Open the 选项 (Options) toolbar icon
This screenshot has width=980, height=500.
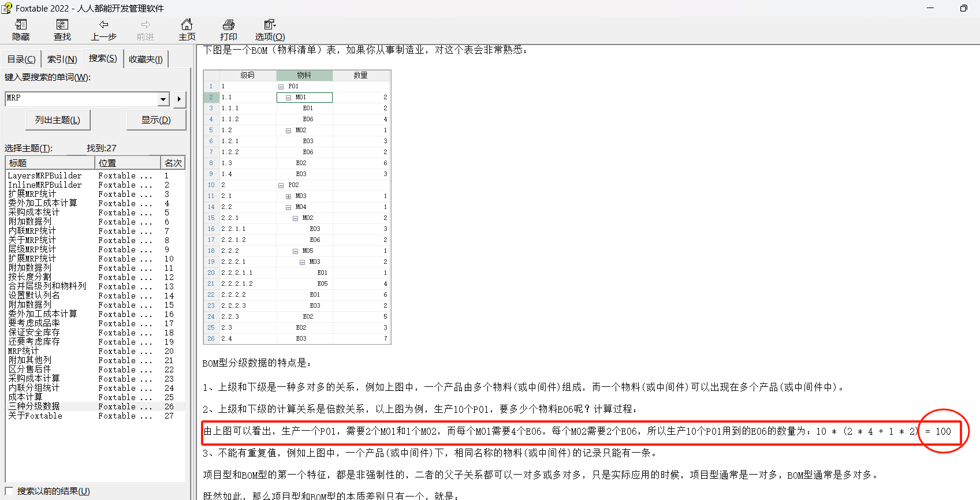tap(270, 24)
